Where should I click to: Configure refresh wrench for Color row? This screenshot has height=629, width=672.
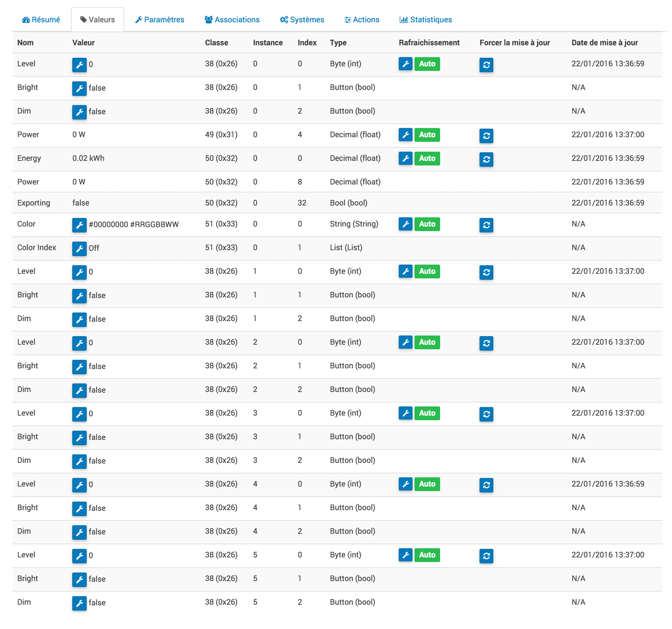[406, 224]
